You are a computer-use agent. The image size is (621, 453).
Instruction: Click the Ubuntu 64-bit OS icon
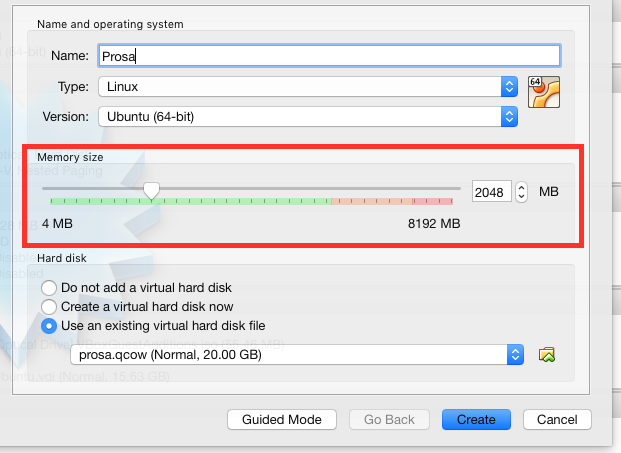click(544, 92)
